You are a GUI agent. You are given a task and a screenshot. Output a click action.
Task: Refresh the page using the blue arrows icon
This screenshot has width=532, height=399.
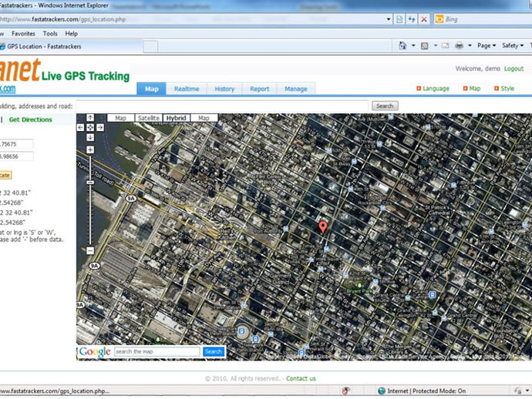pyautogui.click(x=412, y=19)
